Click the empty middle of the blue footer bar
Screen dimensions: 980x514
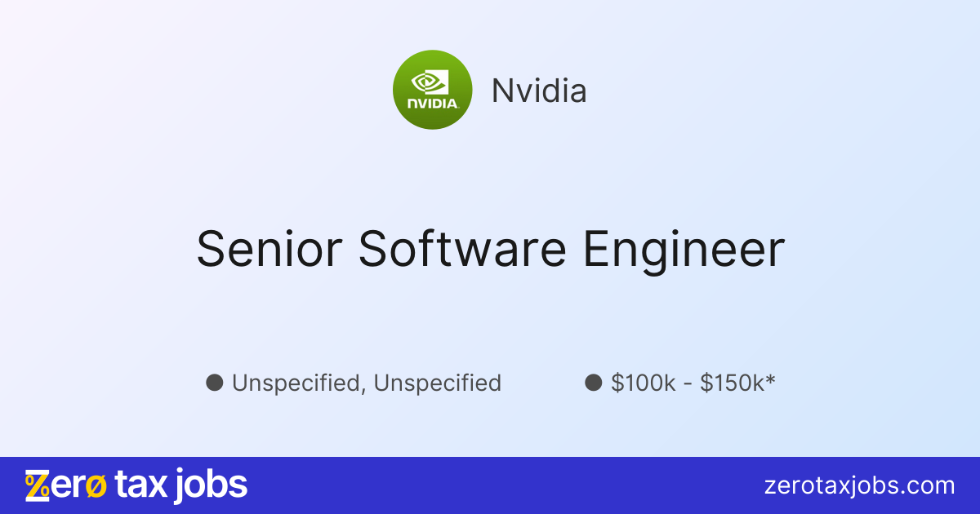[x=490, y=486]
